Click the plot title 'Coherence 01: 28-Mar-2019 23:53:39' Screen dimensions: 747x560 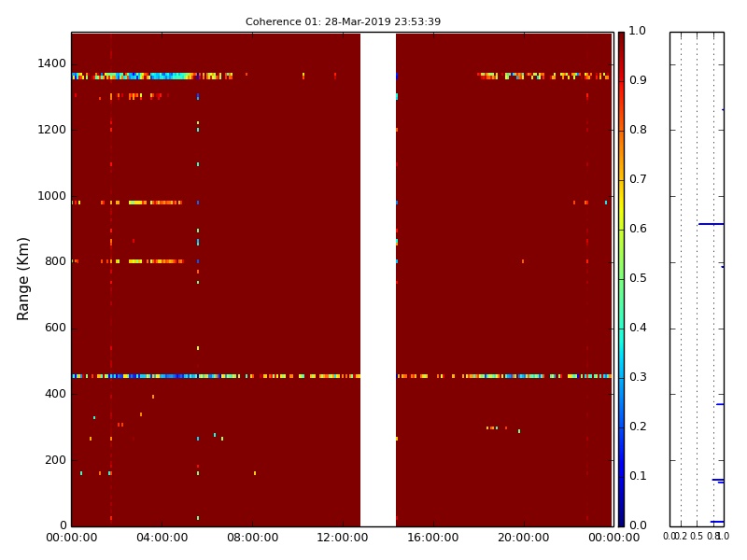pos(343,21)
